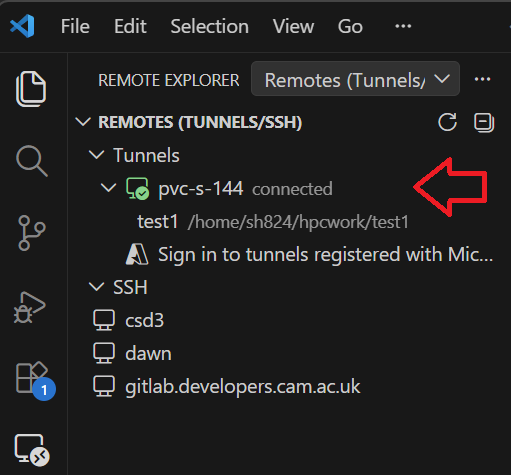The height and width of the screenshot is (475, 511).
Task: Collapse all in Remotes tree
Action: (x=484, y=122)
